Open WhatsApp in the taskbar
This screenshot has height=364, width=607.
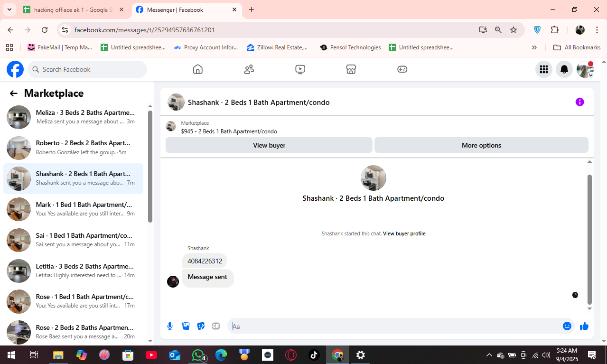tap(198, 355)
